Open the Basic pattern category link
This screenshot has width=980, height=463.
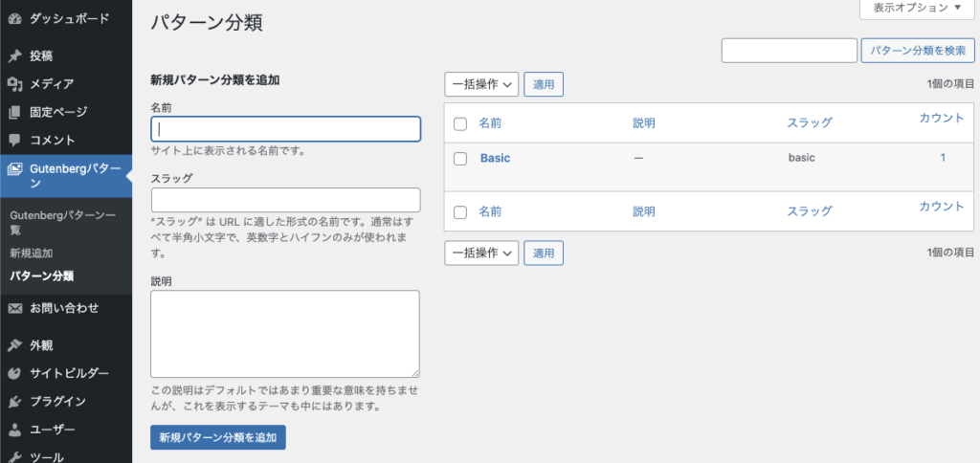pyautogui.click(x=495, y=158)
